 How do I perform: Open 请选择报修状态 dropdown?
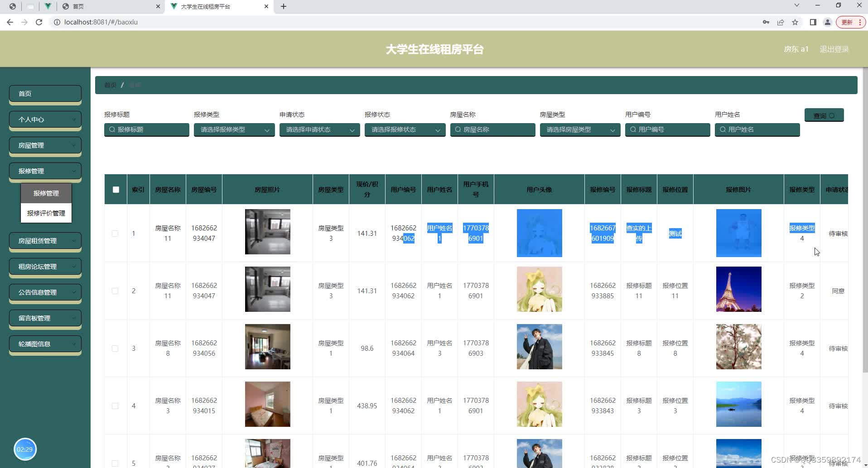[x=405, y=130]
